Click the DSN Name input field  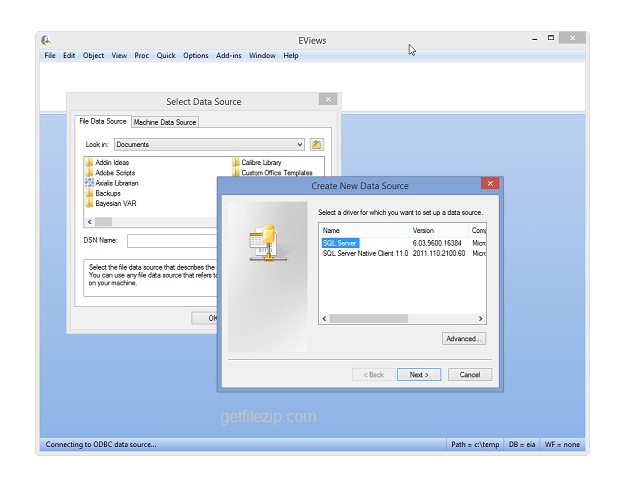(172, 241)
